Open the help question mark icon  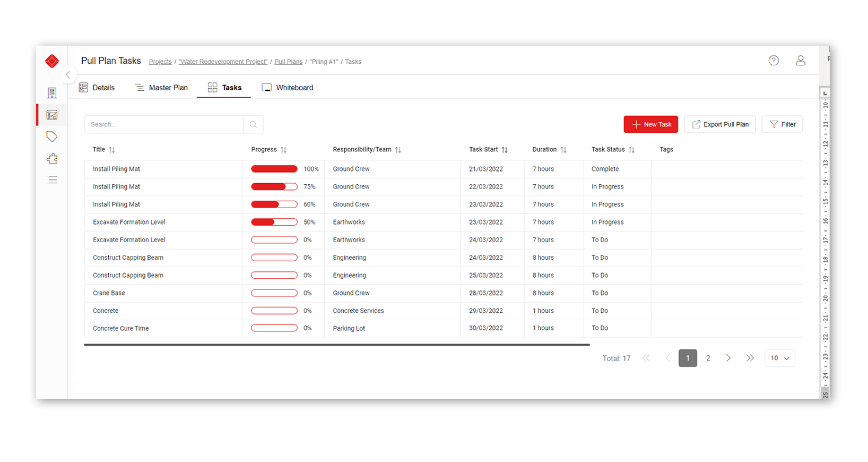[774, 61]
